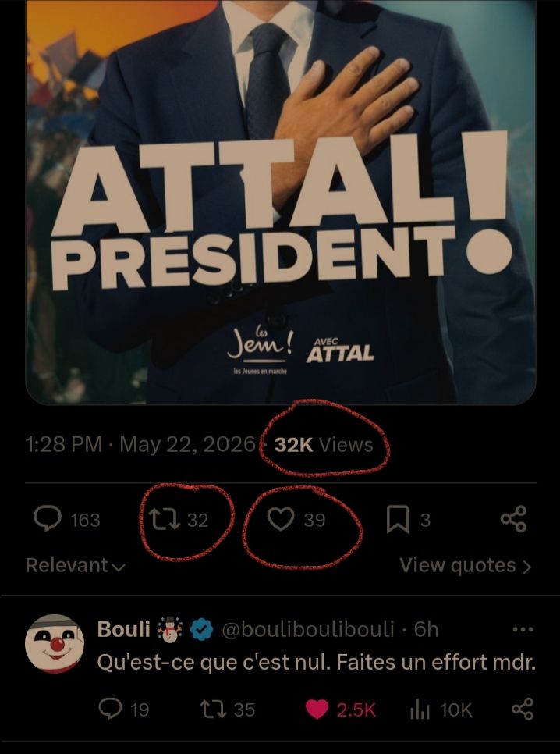560x754 pixels.
Task: Open the Relevant sort dropdown
Action: (x=76, y=565)
